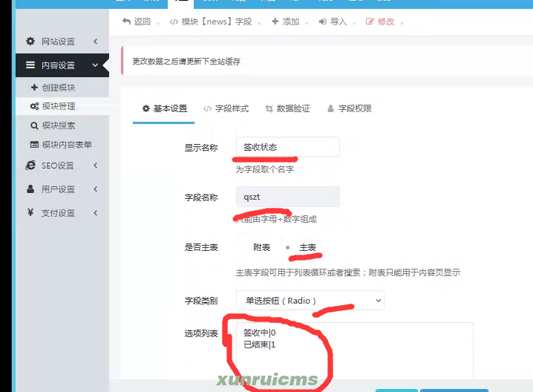Click the 修改 link in toolbar
Image resolution: width=533 pixels, height=392 pixels.
coord(380,22)
